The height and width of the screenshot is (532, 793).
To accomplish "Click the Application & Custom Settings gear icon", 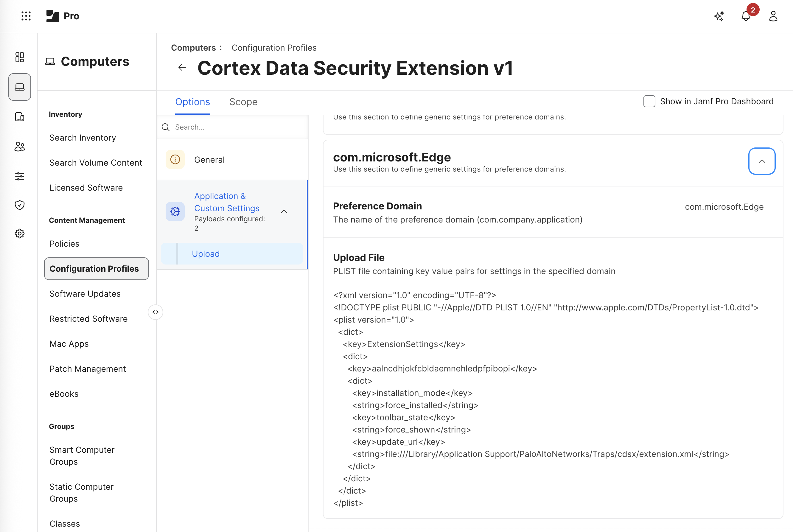I will click(175, 212).
